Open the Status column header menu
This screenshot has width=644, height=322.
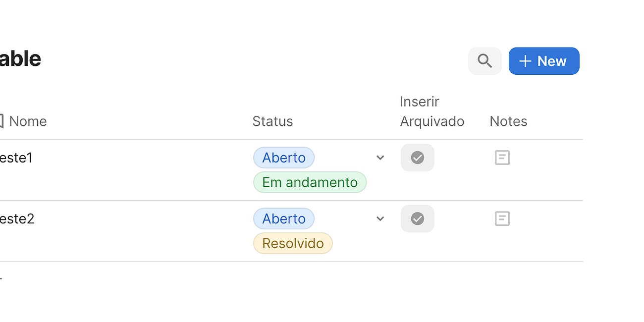[x=272, y=121]
